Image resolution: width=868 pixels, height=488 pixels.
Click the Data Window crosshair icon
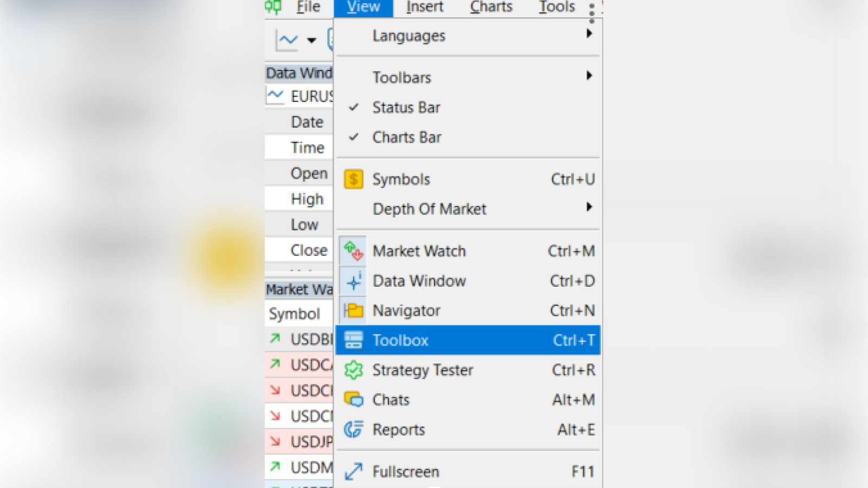click(354, 281)
